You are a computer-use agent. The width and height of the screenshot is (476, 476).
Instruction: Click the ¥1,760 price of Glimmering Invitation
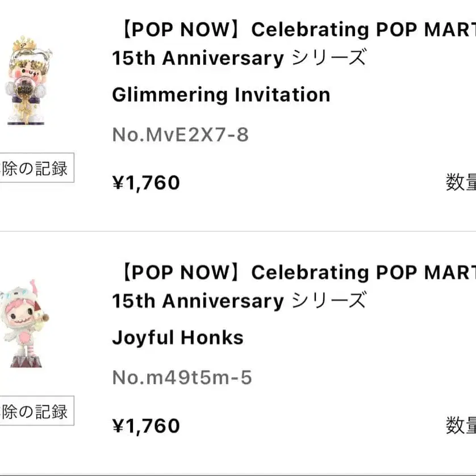(x=146, y=183)
